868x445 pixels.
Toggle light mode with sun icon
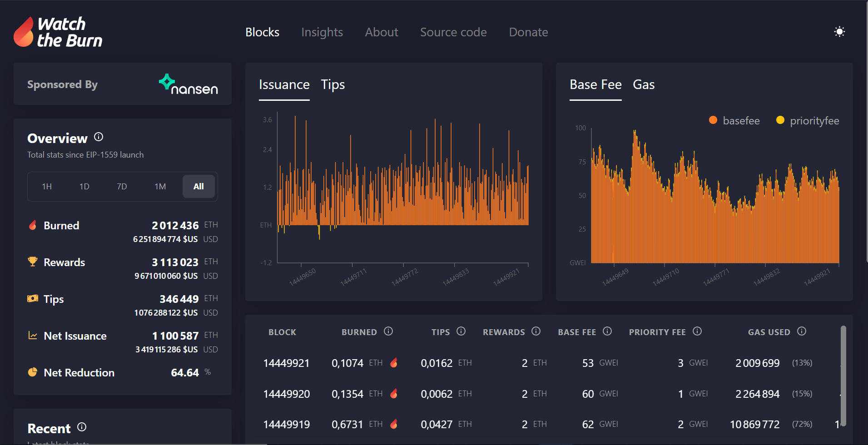(x=839, y=32)
